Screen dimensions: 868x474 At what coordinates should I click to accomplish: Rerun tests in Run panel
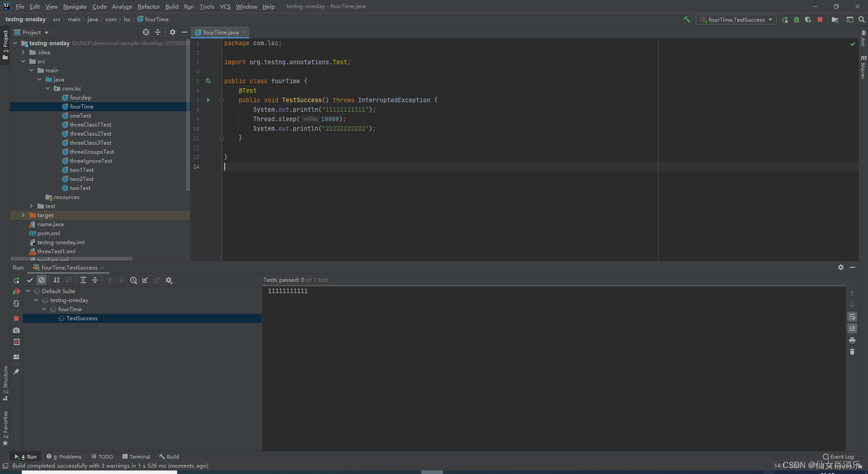[x=16, y=280]
